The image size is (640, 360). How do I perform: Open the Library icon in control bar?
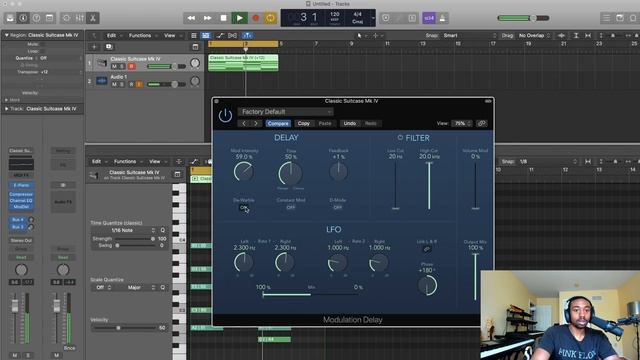tap(10, 18)
